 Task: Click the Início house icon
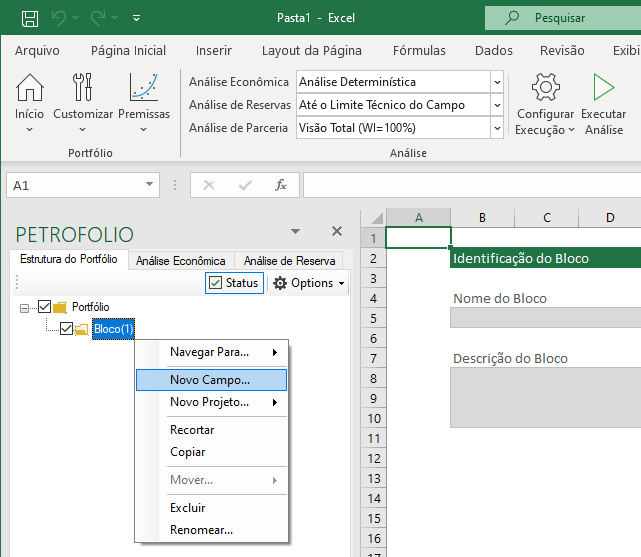pos(29,89)
